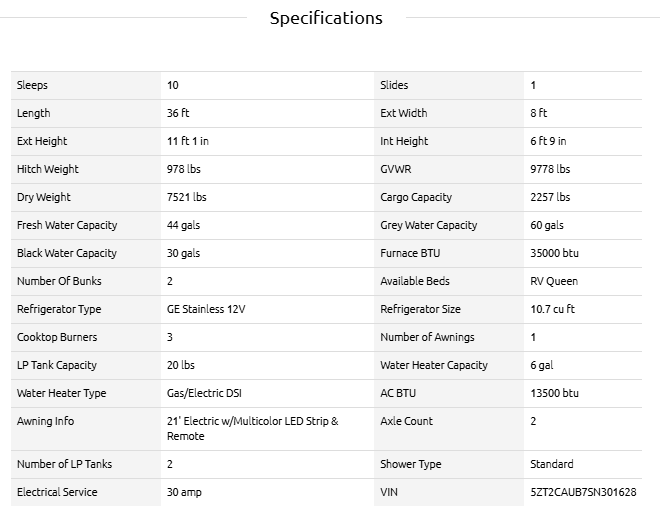
Task: Select the Gas/Electric DSI value
Action: (205, 393)
